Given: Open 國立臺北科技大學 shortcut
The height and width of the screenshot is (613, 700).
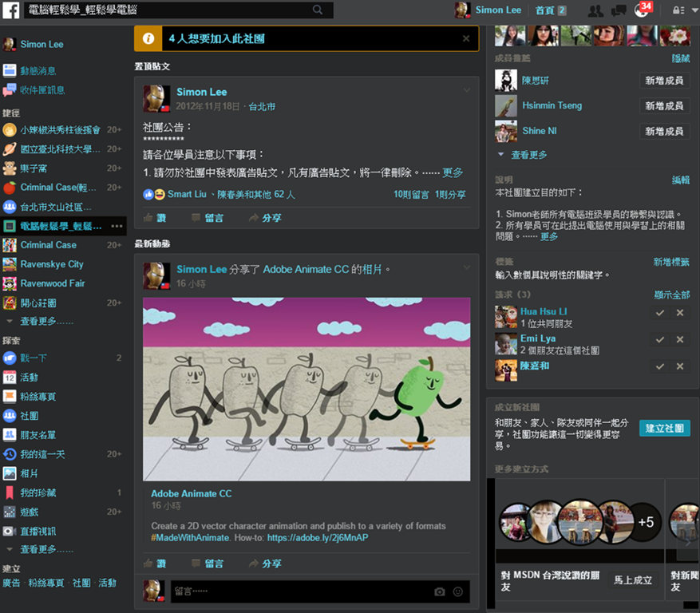Looking at the screenshot, I should point(62,148).
